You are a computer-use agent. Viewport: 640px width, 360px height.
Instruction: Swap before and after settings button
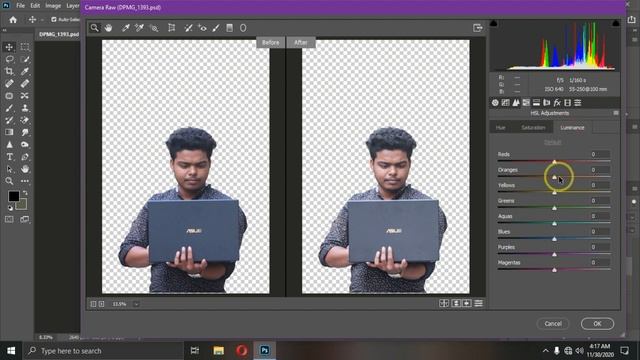(x=456, y=303)
